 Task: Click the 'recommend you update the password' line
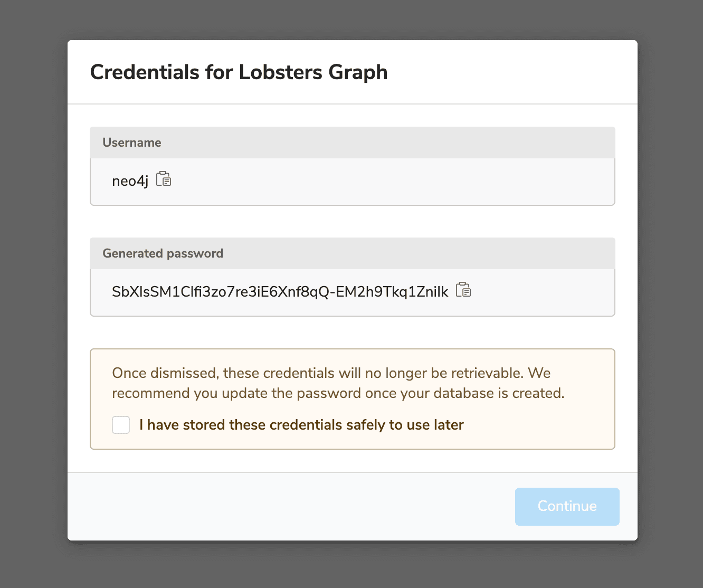click(338, 393)
